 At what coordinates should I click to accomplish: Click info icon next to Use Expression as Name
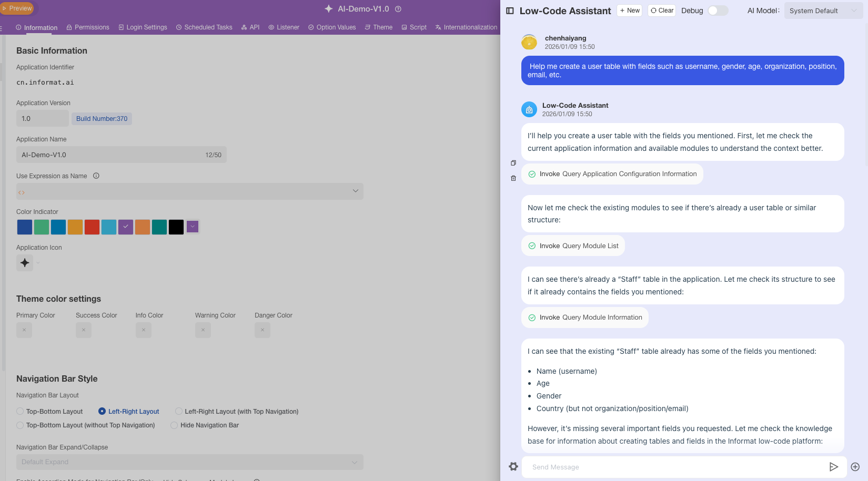click(x=96, y=176)
